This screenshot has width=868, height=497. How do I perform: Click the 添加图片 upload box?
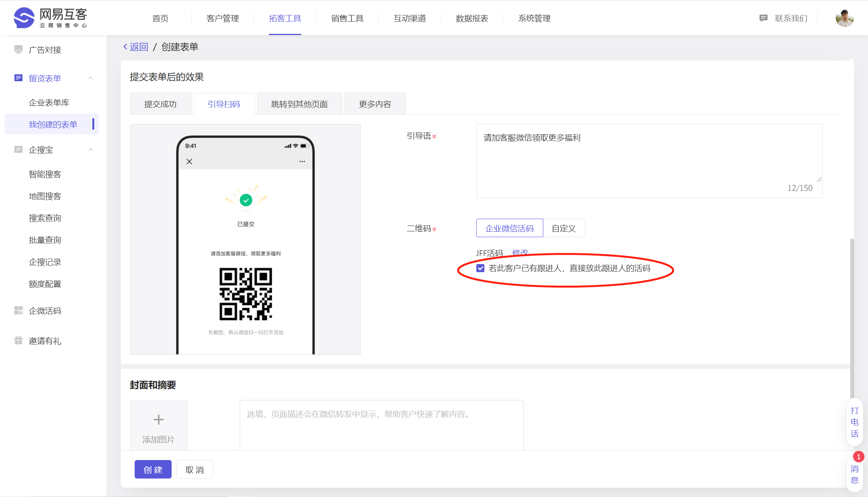159,425
